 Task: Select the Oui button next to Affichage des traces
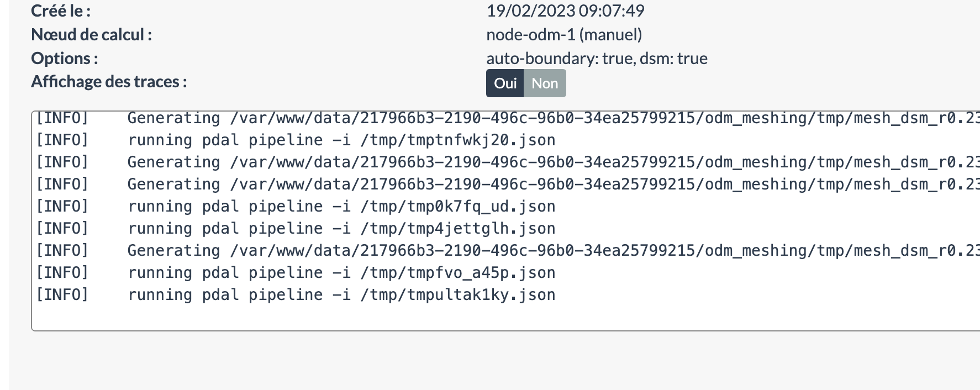tap(504, 83)
